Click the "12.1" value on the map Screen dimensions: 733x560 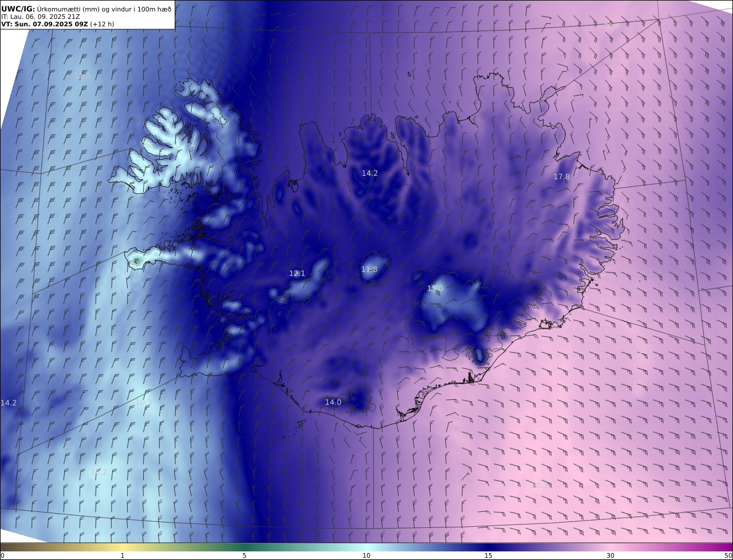click(x=297, y=274)
